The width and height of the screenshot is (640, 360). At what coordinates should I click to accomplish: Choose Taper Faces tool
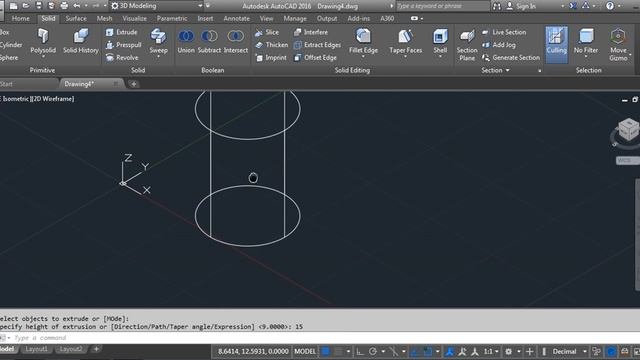pyautogui.click(x=405, y=41)
